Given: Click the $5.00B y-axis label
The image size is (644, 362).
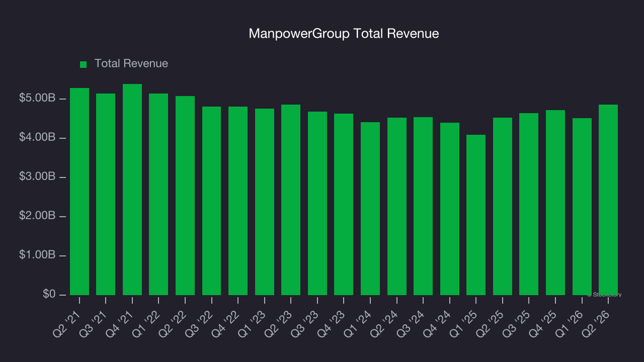Looking at the screenshot, I should pyautogui.click(x=37, y=98).
